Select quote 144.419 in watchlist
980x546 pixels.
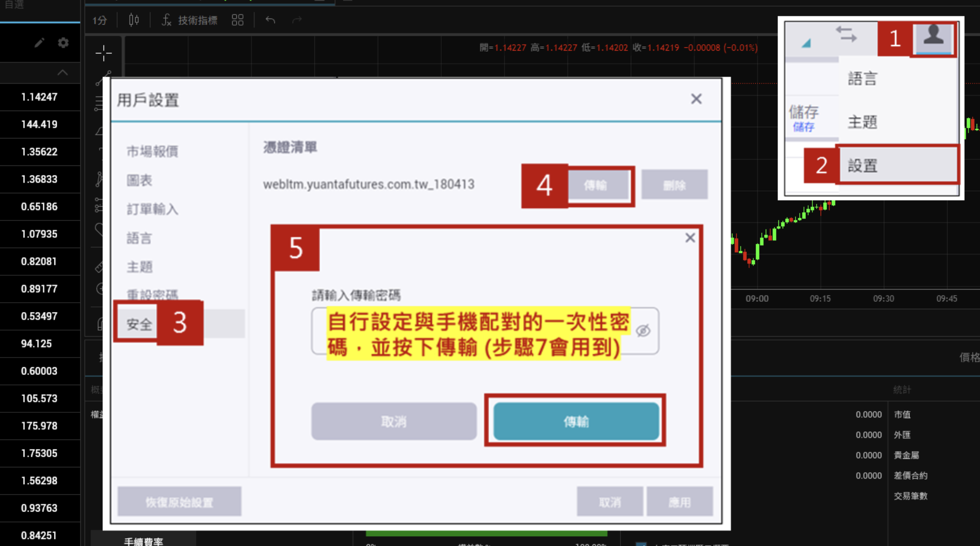click(x=40, y=124)
